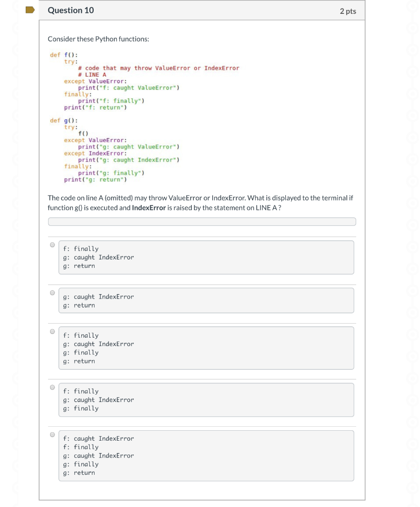
Task: Choose the radio button beside the two-line answer
Action: click(x=52, y=292)
